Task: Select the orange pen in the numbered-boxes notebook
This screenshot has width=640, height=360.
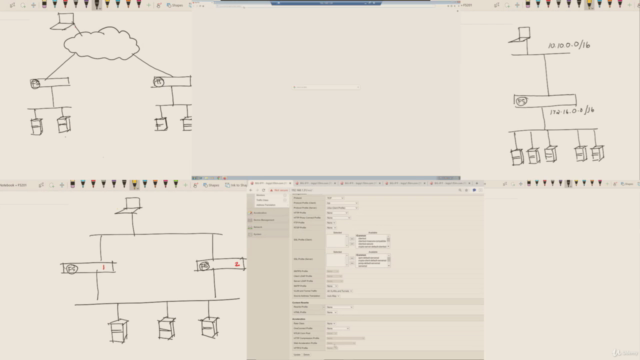Action: point(155,185)
